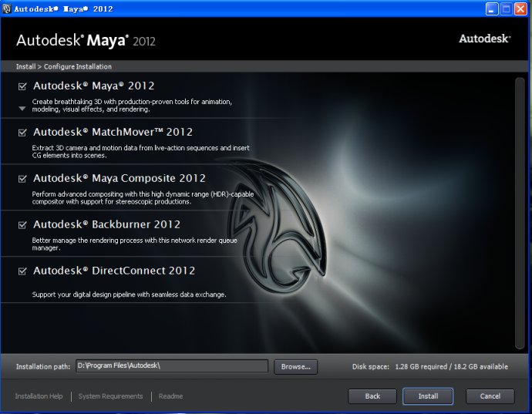Viewport: 532px width, 414px height.
Task: Select the Autodesk MatchMover 2012 title
Action: click(x=113, y=132)
